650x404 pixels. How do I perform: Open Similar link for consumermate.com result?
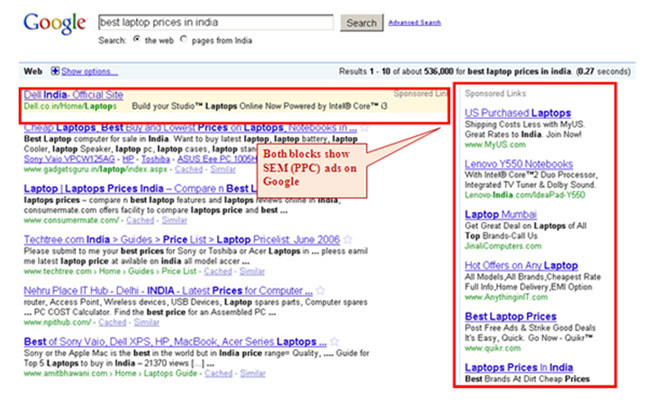click(x=175, y=220)
